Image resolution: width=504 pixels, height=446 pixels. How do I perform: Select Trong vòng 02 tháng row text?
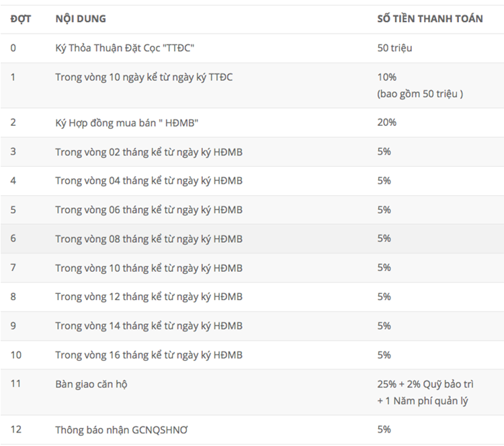tap(149, 152)
